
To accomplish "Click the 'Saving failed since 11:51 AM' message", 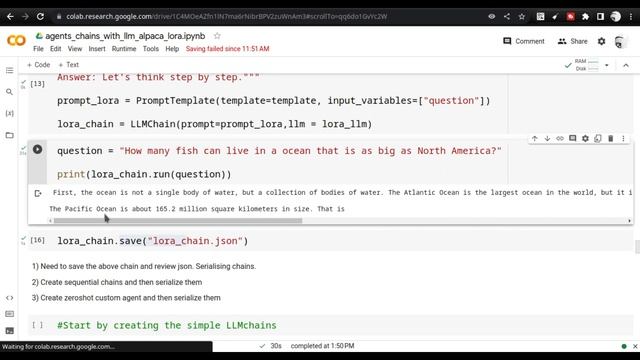I will [x=227, y=49].
